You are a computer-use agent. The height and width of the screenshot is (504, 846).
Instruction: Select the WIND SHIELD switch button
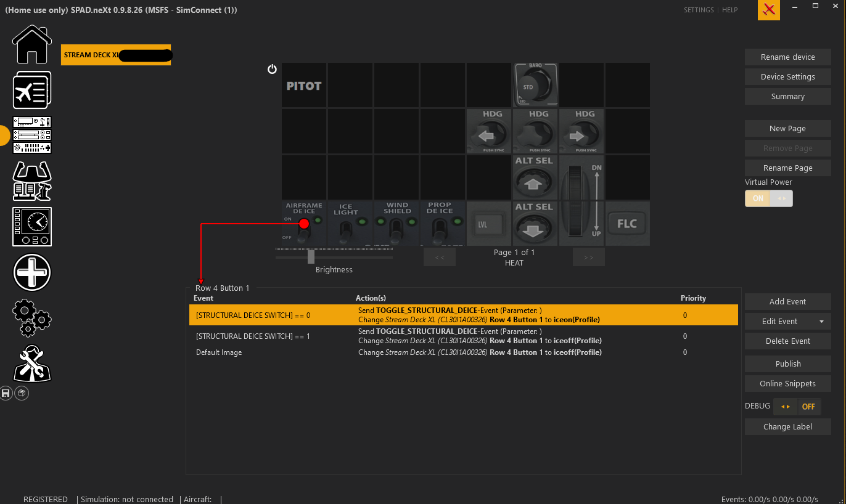click(396, 224)
